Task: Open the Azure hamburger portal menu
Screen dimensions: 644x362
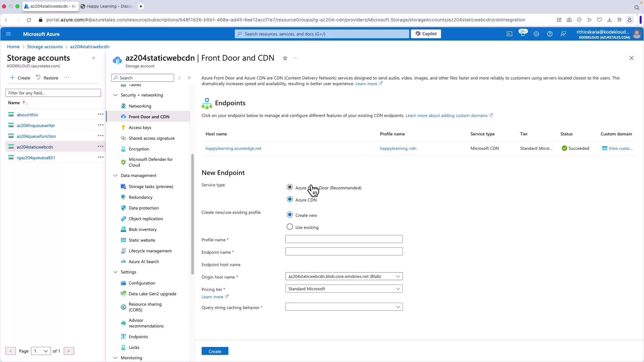Action: [x=8, y=34]
